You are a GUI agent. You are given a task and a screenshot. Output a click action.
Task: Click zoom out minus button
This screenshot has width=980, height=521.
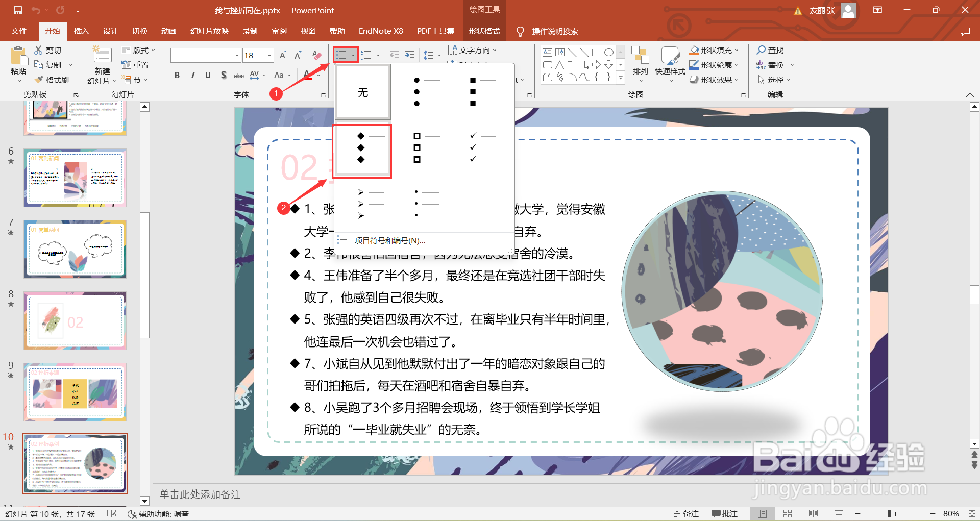click(x=858, y=514)
